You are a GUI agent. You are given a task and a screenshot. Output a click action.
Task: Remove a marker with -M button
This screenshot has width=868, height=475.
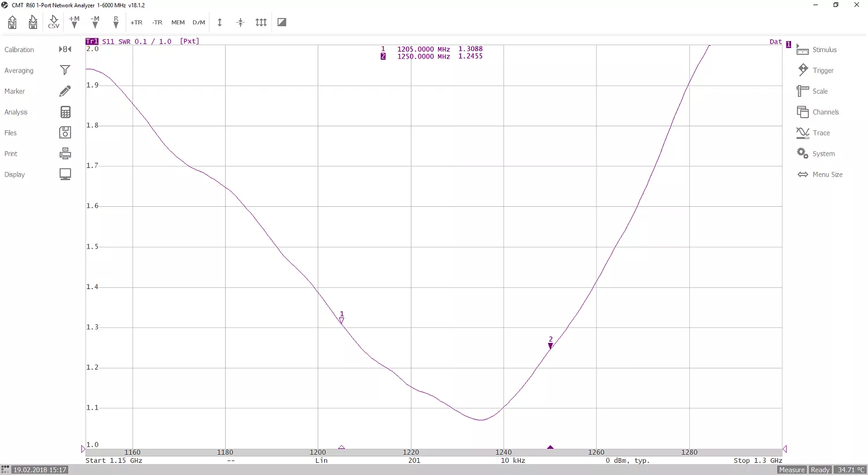pos(95,22)
